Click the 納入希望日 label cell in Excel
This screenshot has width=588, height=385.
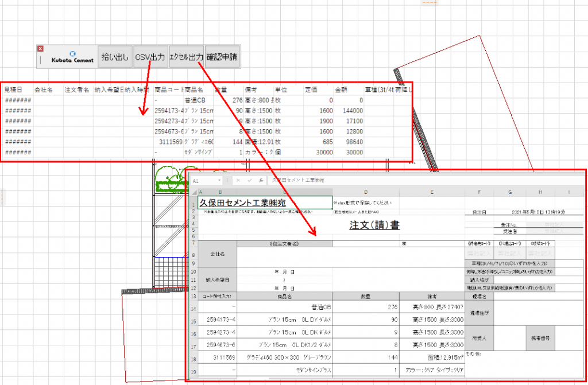218,279
